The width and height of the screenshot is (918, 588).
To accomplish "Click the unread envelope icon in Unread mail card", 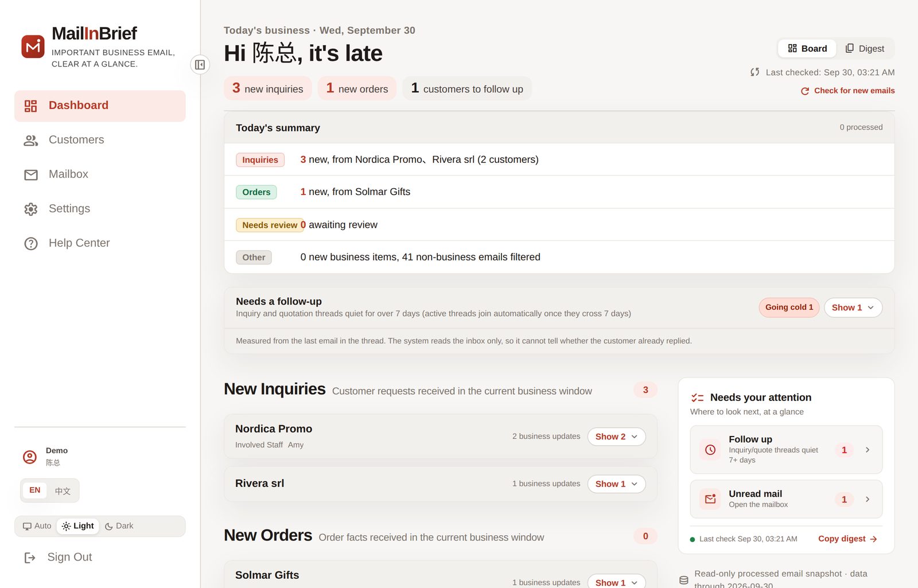I will (x=710, y=499).
